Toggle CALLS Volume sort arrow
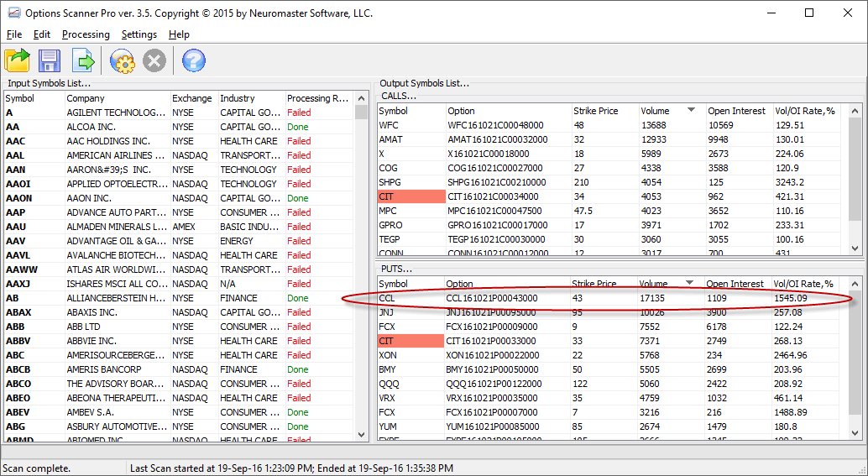The width and height of the screenshot is (868, 476). (x=691, y=110)
